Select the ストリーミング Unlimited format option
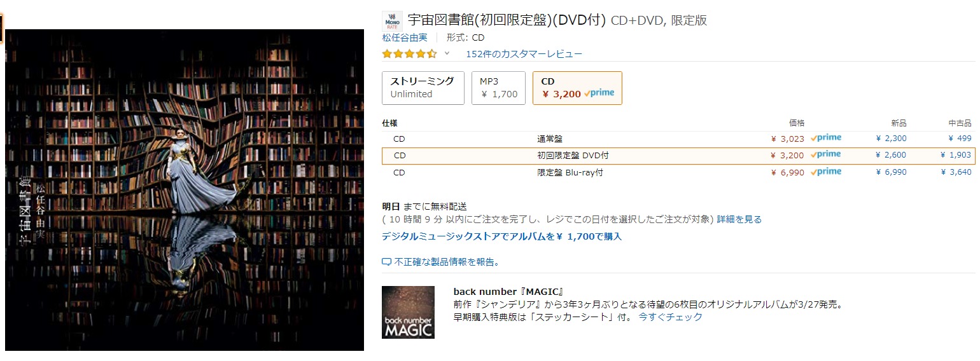The width and height of the screenshot is (980, 361). tap(423, 88)
